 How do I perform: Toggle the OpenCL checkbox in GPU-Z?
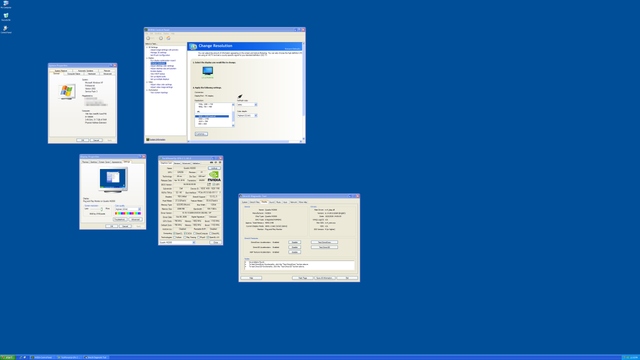pyautogui.click(x=174, y=233)
